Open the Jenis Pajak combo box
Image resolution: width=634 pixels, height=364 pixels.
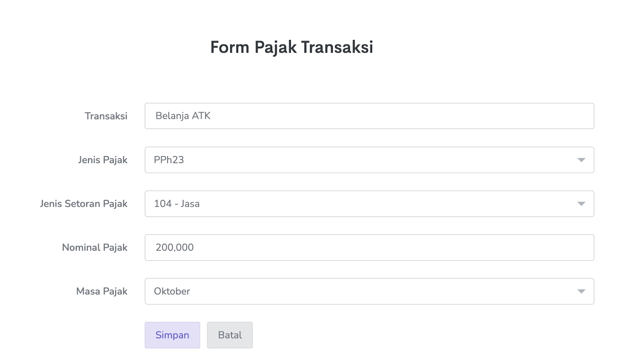369,160
